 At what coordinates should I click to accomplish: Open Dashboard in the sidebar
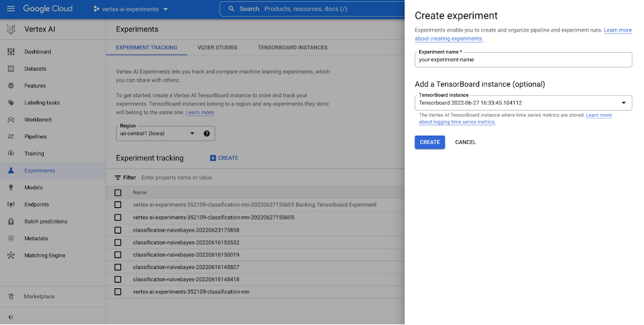(38, 51)
